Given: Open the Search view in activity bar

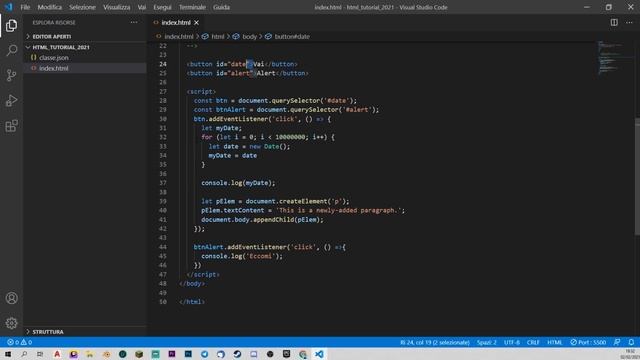Looking at the screenshot, I should [11, 50].
